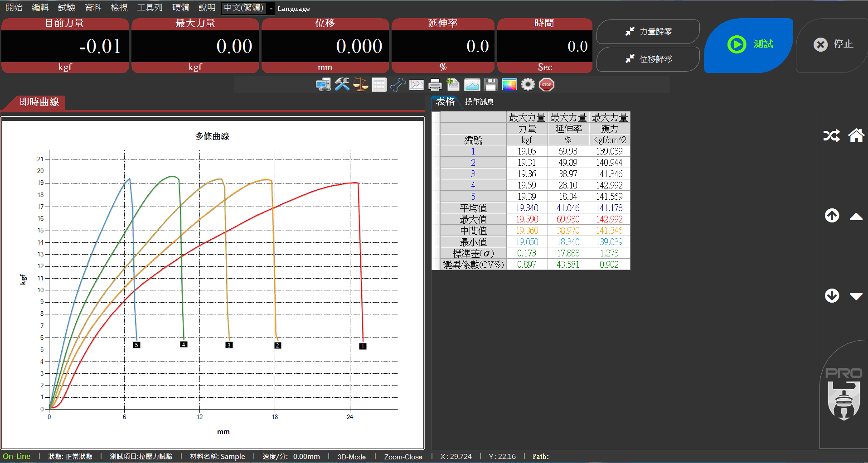Start the test with 測試 button
The width and height of the screenshot is (868, 463).
(749, 44)
